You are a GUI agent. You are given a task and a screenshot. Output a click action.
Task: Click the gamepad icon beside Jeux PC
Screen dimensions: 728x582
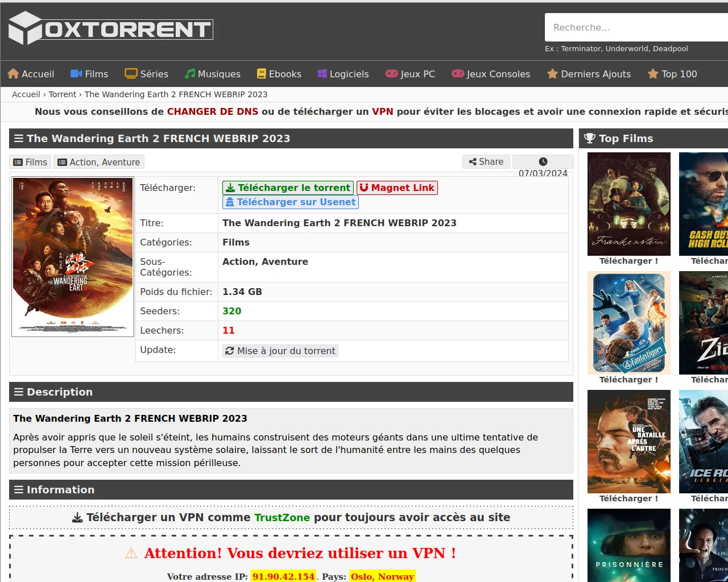pyautogui.click(x=392, y=74)
